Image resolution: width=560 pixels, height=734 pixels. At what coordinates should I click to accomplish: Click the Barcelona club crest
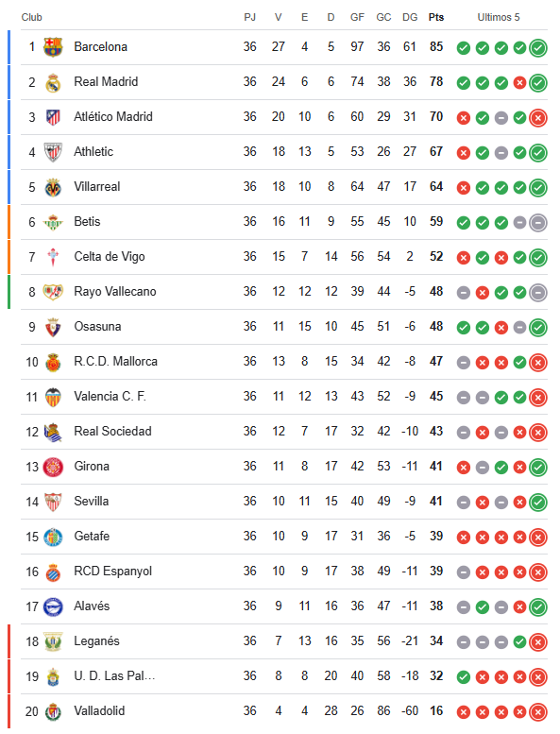pyautogui.click(x=53, y=47)
